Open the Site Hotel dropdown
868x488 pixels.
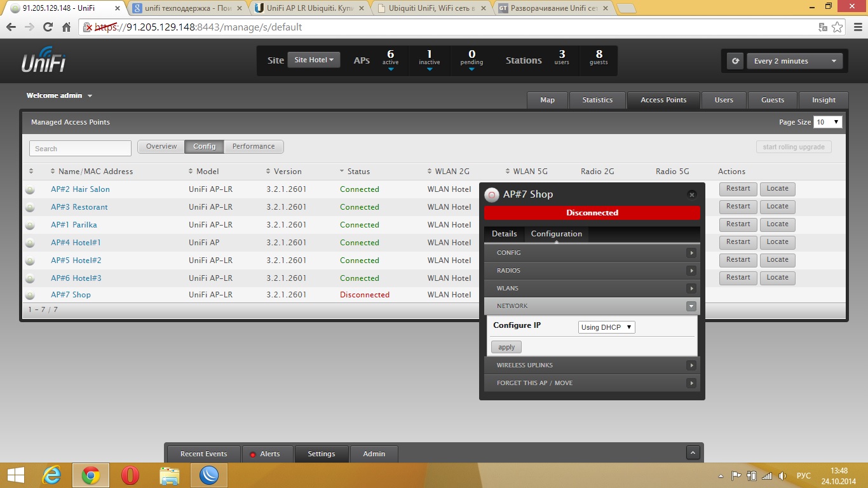tap(314, 60)
